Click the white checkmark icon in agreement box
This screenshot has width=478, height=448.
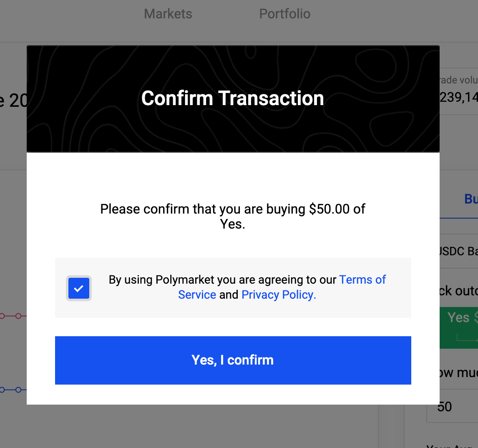[79, 288]
